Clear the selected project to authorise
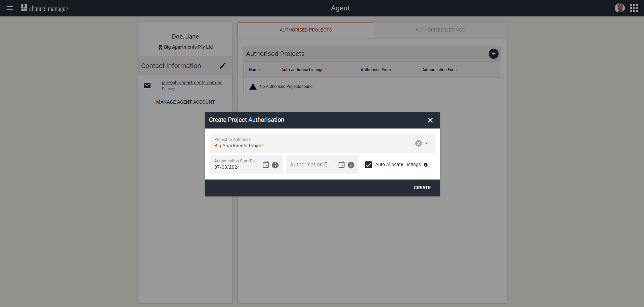Image resolution: width=644 pixels, height=307 pixels. 418,143
